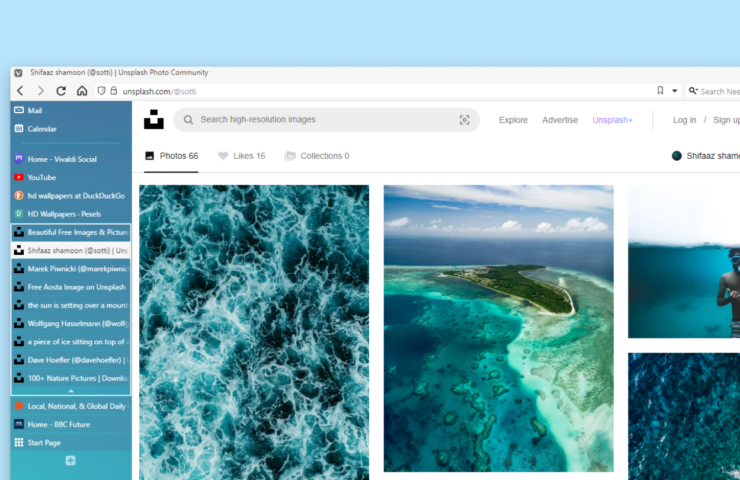The height and width of the screenshot is (480, 740).
Task: Switch to the Collections 0 tab
Action: point(317,156)
